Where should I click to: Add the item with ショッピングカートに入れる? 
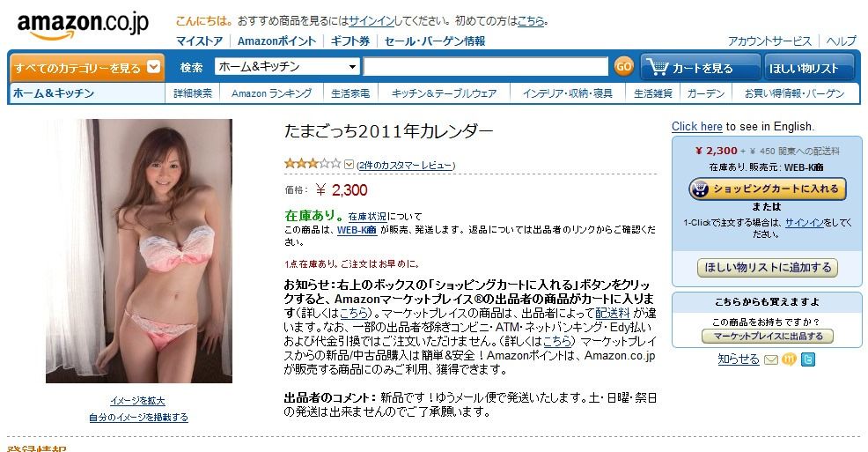(768, 189)
